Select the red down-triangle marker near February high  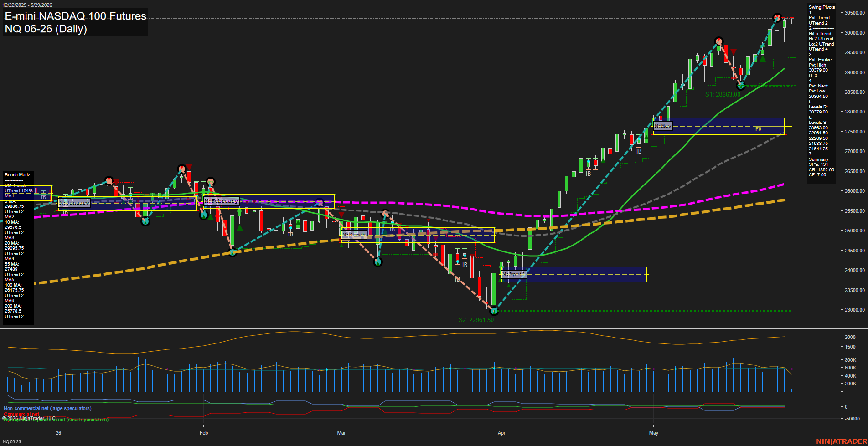point(189,167)
